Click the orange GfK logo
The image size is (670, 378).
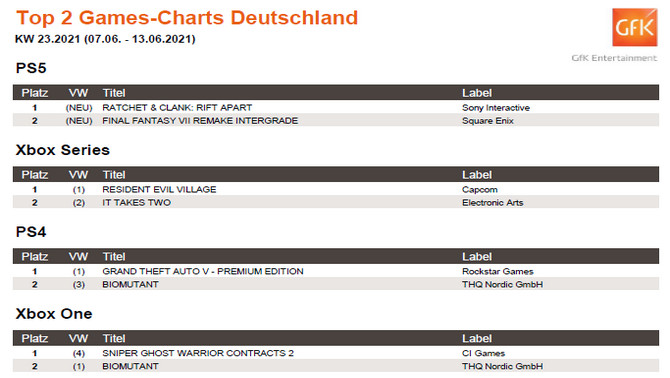pos(635,27)
